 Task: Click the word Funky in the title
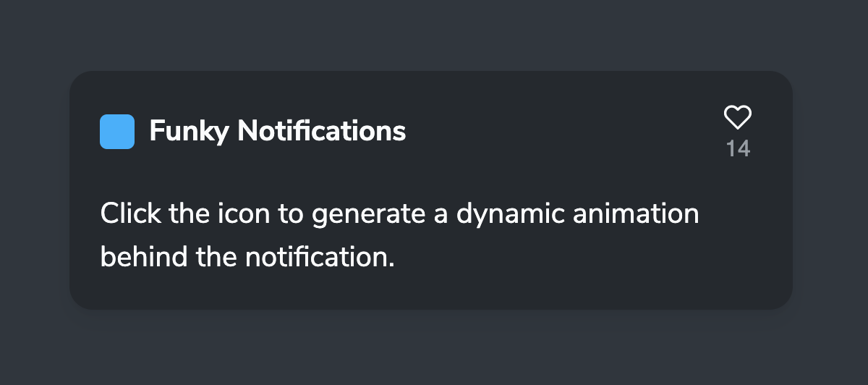pyautogui.click(x=190, y=132)
